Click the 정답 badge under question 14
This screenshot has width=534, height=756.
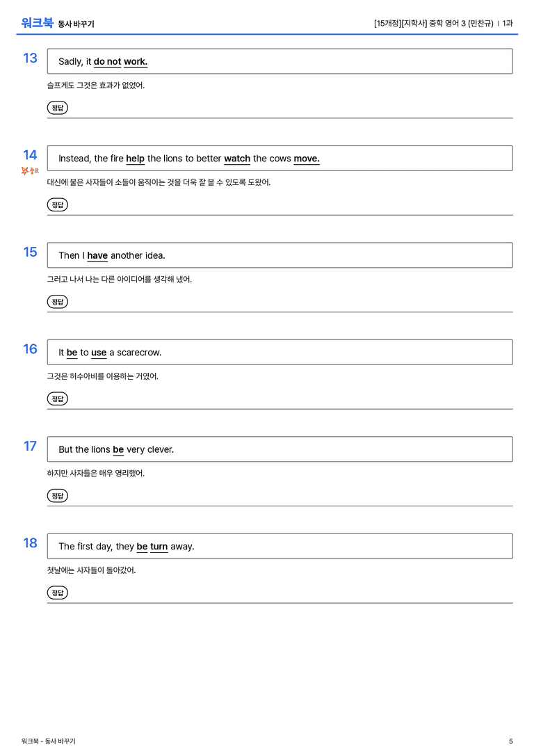tap(57, 204)
